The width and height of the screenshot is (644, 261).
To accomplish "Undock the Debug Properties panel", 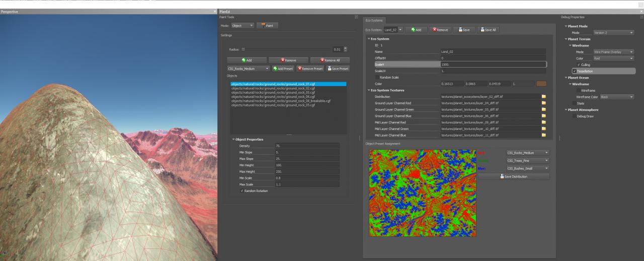I will (x=641, y=17).
